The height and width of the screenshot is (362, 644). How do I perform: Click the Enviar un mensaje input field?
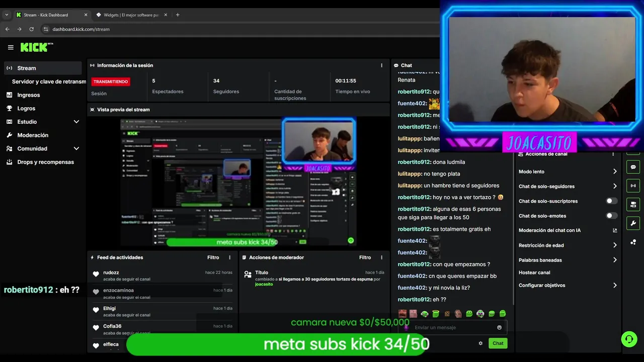click(x=453, y=327)
